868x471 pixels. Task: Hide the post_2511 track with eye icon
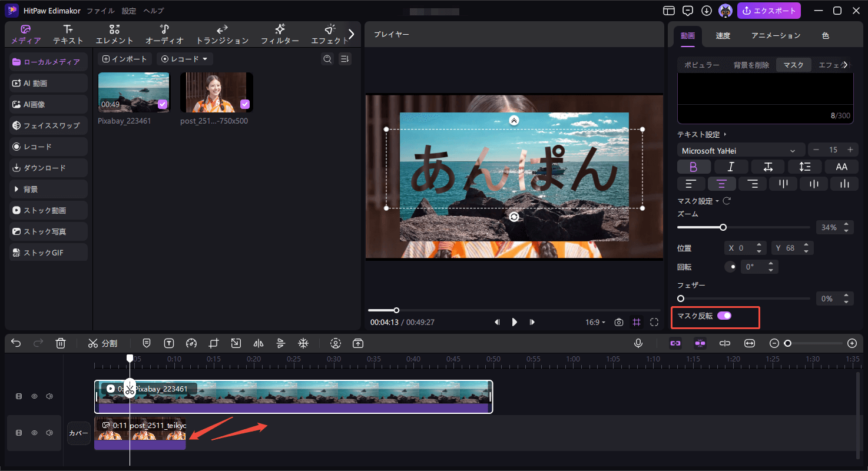point(34,433)
